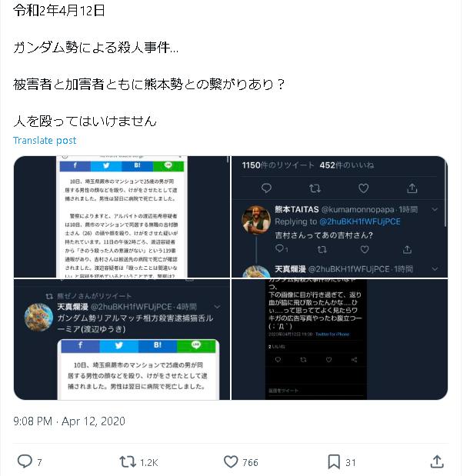Bookmark the post using the icon with 31

pyautogui.click(x=334, y=462)
